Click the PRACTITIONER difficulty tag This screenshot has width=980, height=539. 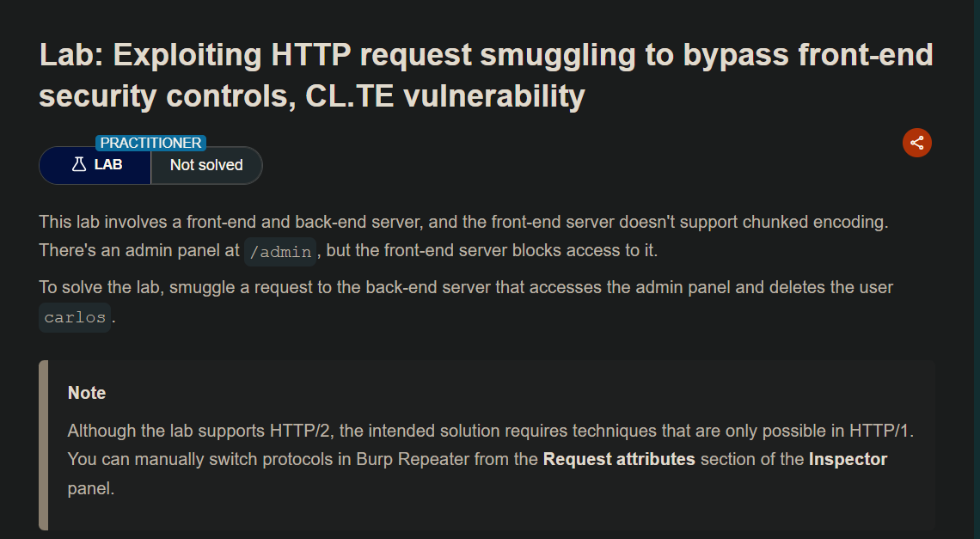tap(150, 144)
